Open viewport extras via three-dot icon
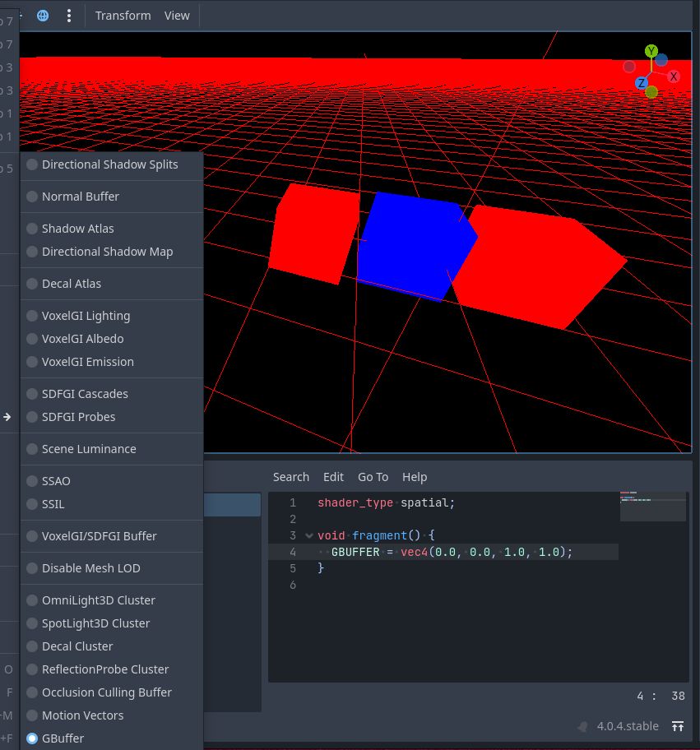700x750 pixels. pos(68,15)
